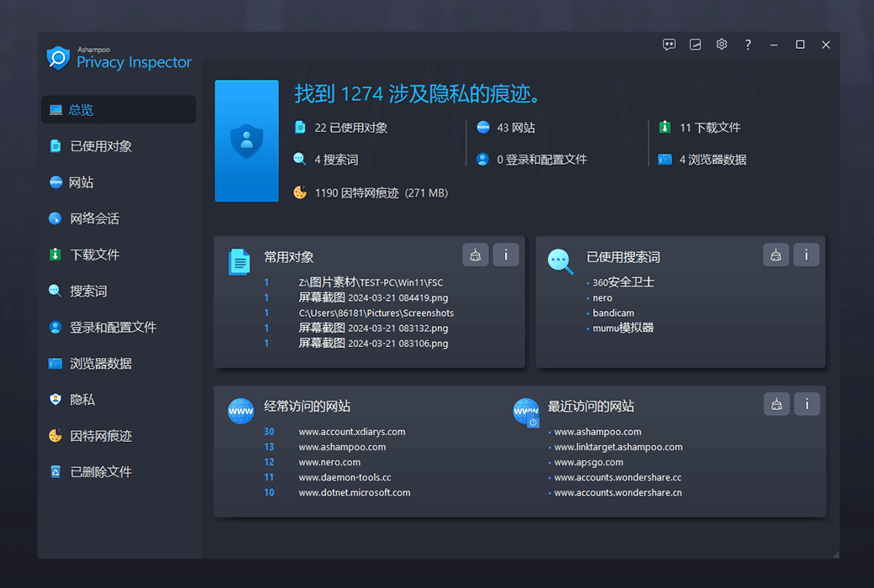Show info for the websites panel
Screen dimensions: 874x588
pos(807,404)
